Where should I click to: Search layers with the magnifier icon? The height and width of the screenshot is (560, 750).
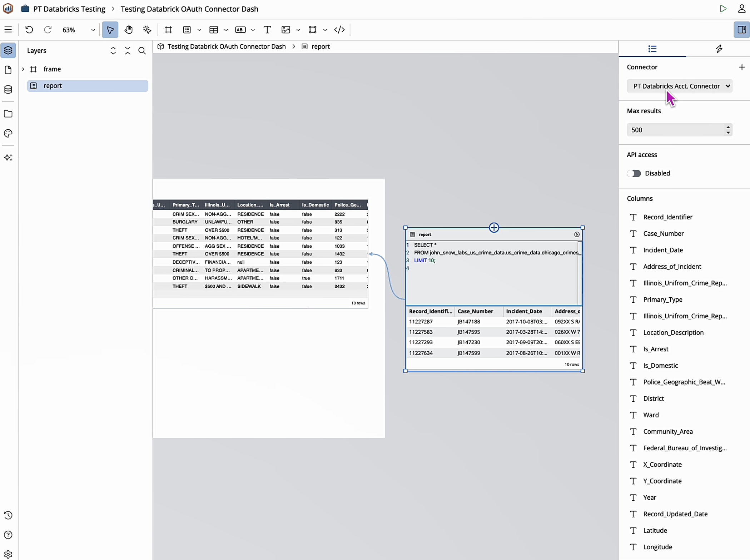[142, 51]
